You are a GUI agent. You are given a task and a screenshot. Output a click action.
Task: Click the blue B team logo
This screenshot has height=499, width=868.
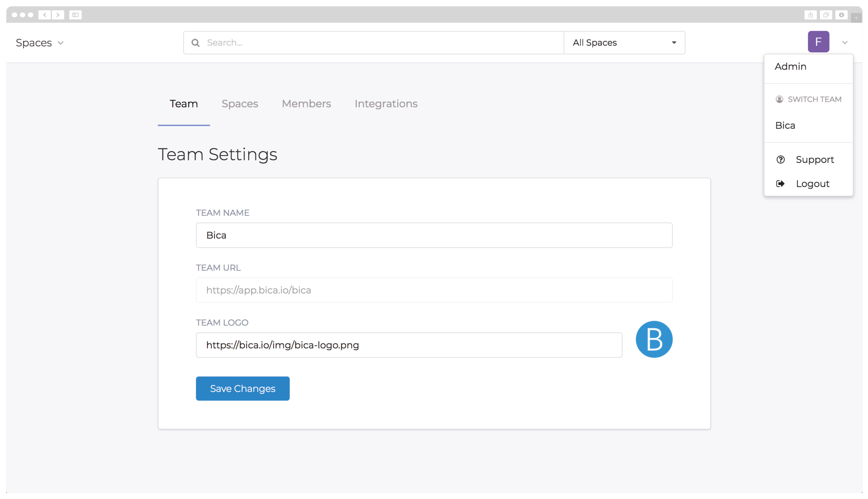tap(653, 339)
